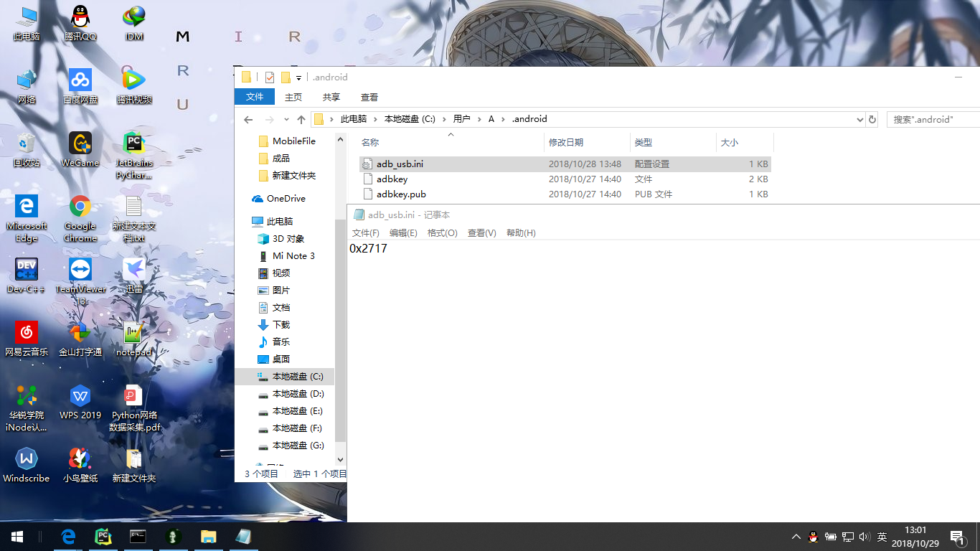
Task: Click the scroll-down arrow of navigation pane
Action: point(340,459)
